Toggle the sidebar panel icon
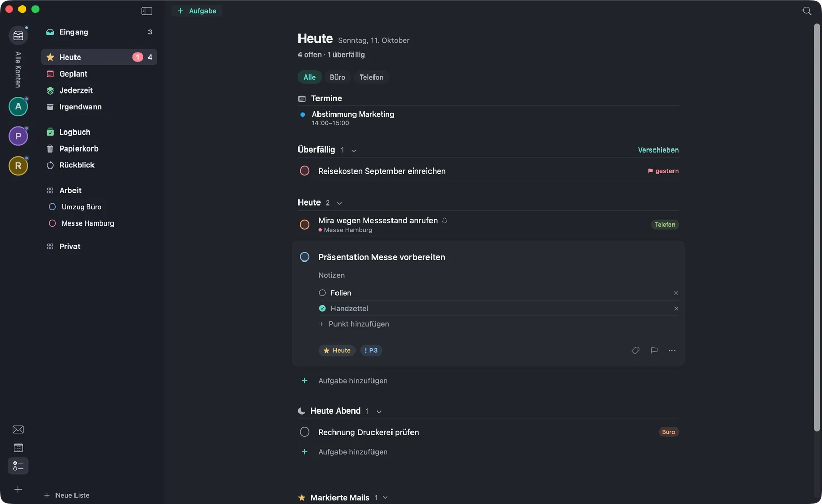 146,11
